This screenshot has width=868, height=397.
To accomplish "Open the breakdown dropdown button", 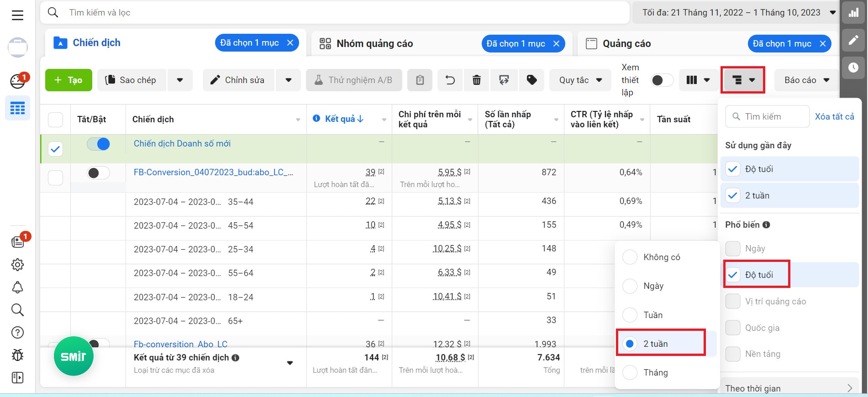I will click(743, 80).
